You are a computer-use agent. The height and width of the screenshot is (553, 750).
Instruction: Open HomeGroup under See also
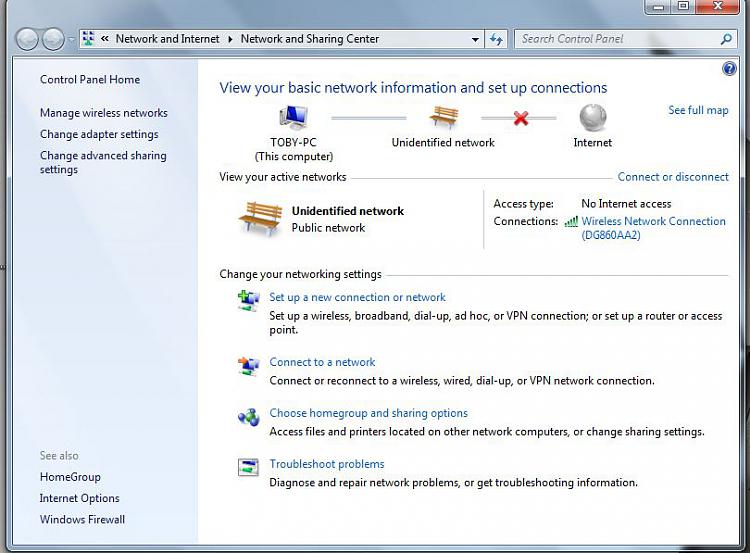[70, 477]
